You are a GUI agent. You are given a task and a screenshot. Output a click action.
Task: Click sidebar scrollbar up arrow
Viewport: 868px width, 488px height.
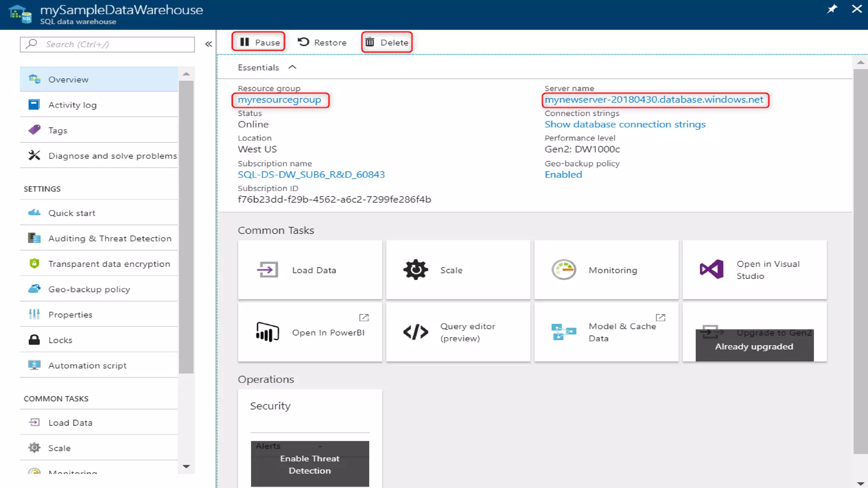pyautogui.click(x=186, y=74)
